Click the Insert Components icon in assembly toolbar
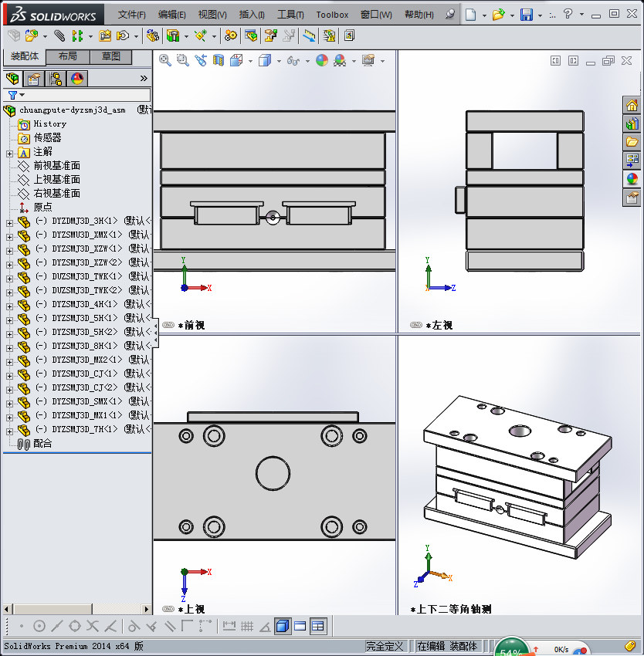 click(31, 36)
